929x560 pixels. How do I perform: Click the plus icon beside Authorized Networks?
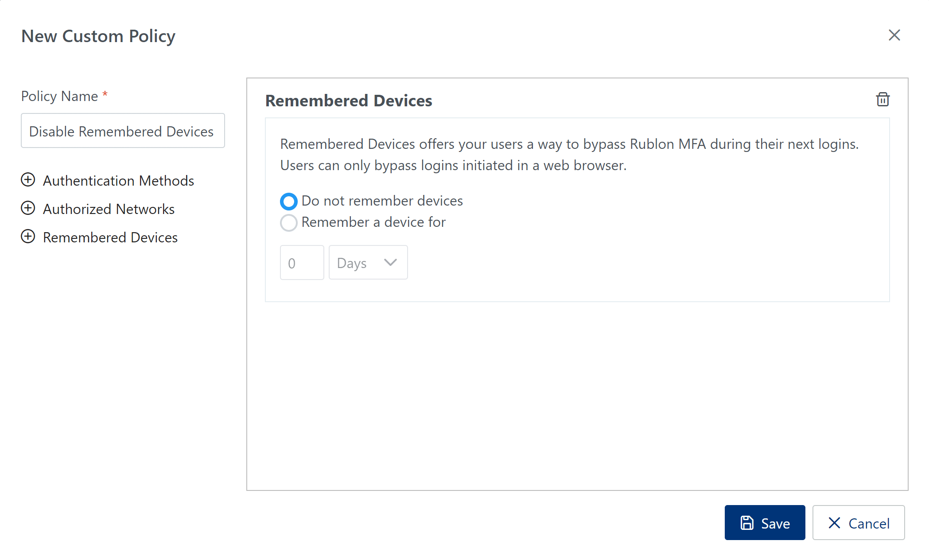point(28,208)
